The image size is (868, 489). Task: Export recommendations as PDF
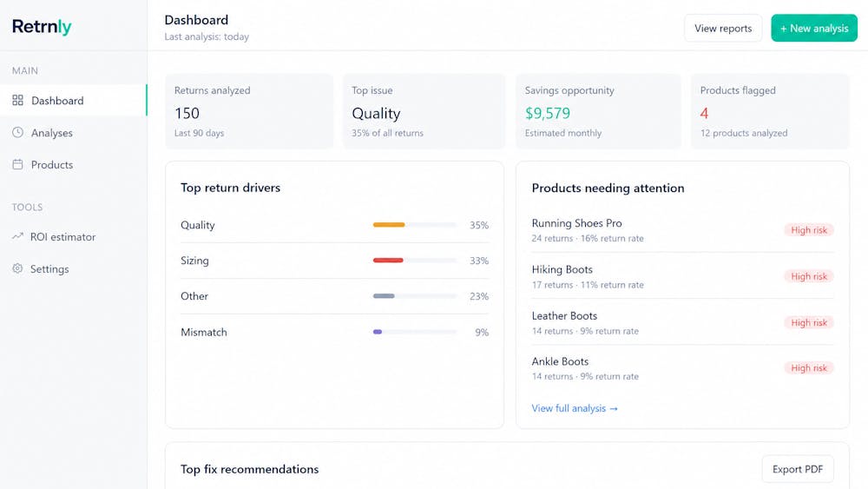pos(798,469)
